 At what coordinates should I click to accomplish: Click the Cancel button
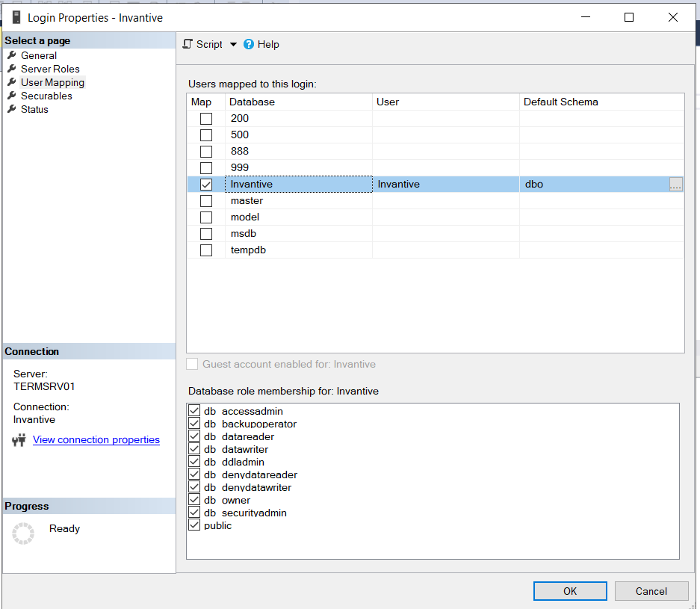point(651,591)
